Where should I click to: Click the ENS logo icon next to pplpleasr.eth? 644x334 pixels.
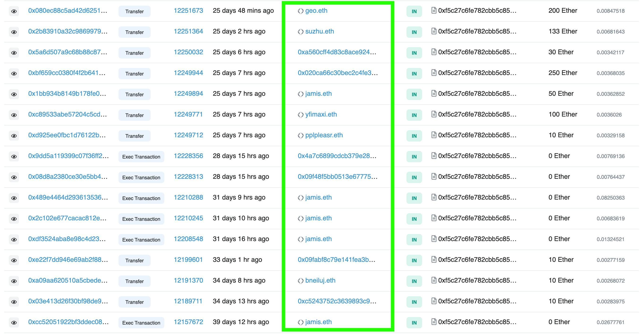coord(301,135)
